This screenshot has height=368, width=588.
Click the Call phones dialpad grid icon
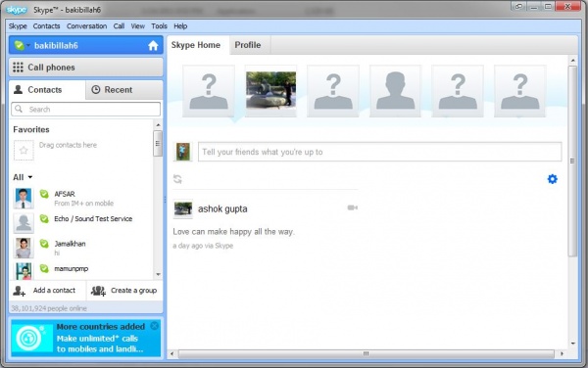[x=18, y=68]
